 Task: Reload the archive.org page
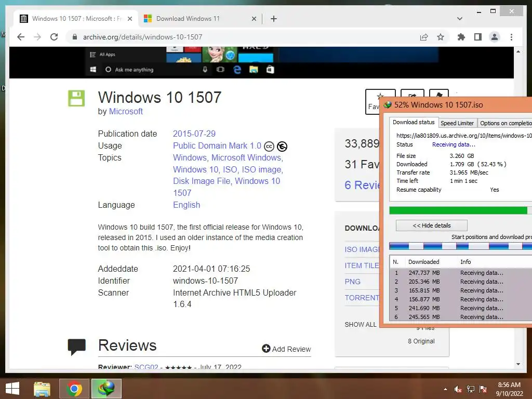click(x=54, y=37)
